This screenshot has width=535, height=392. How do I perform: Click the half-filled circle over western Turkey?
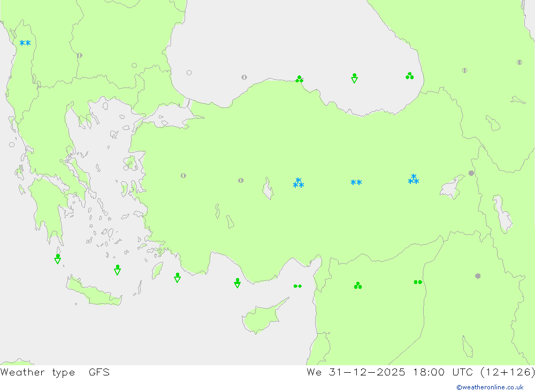183,176
